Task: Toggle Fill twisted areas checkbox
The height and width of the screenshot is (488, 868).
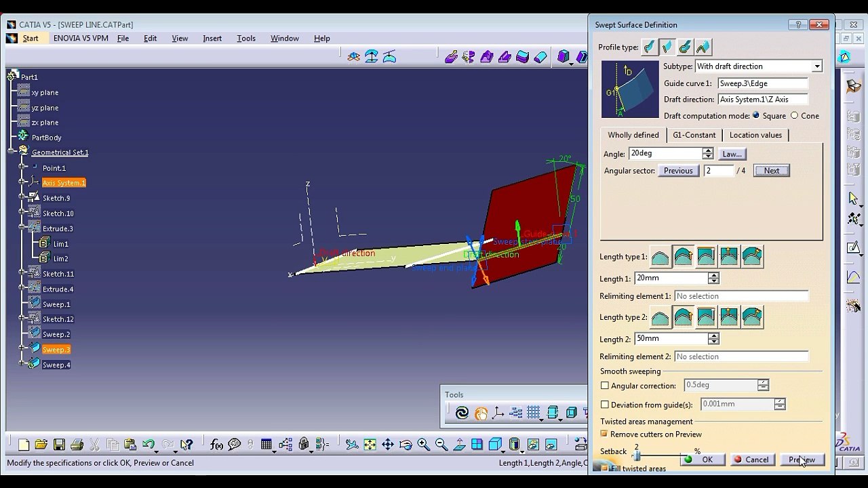Action: 604,468
